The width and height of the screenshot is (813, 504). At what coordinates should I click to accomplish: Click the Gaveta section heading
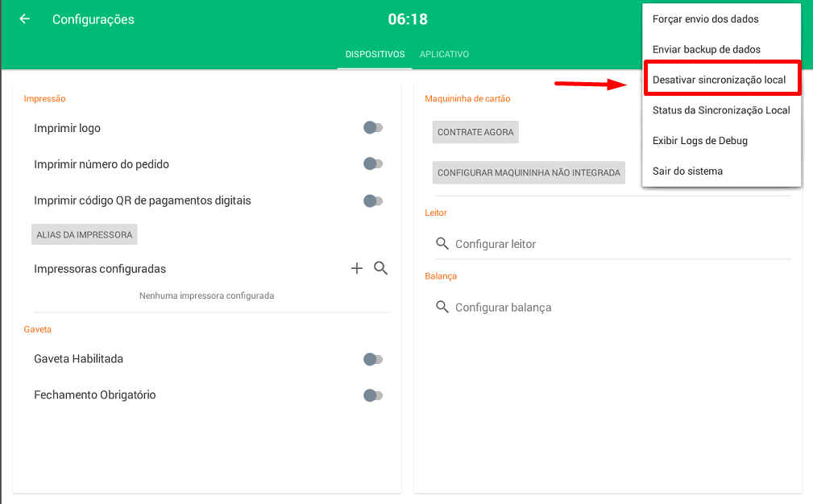[37, 329]
